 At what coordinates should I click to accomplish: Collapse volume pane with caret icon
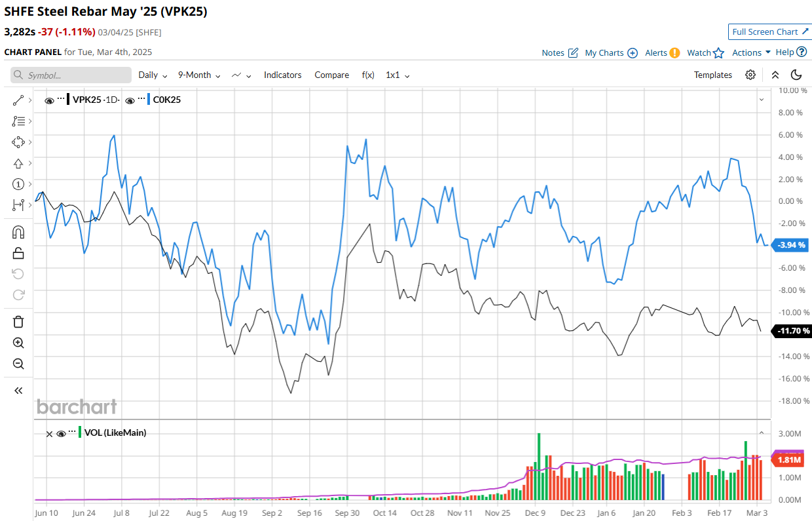click(x=761, y=433)
